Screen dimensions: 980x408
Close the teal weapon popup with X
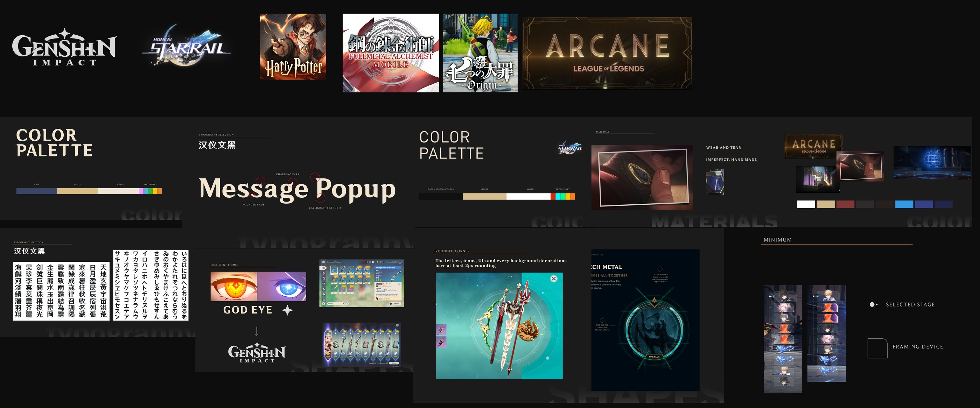point(554,279)
